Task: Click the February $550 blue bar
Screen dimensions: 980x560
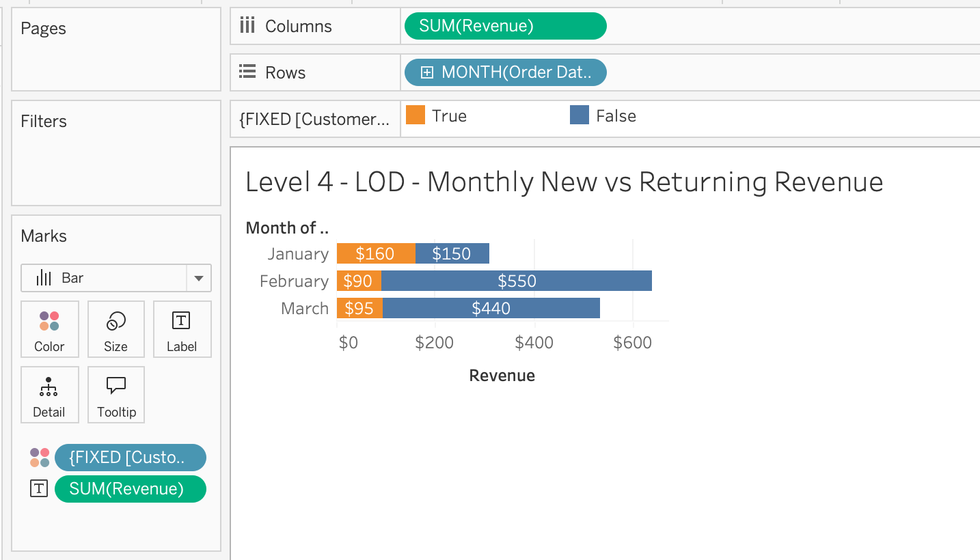Action: (x=516, y=281)
